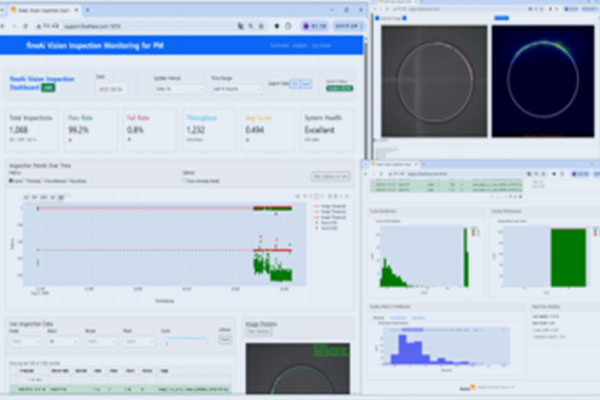This screenshot has height=400, width=600.
Task: Select the Throughput 1,232 card
Action: [x=209, y=130]
